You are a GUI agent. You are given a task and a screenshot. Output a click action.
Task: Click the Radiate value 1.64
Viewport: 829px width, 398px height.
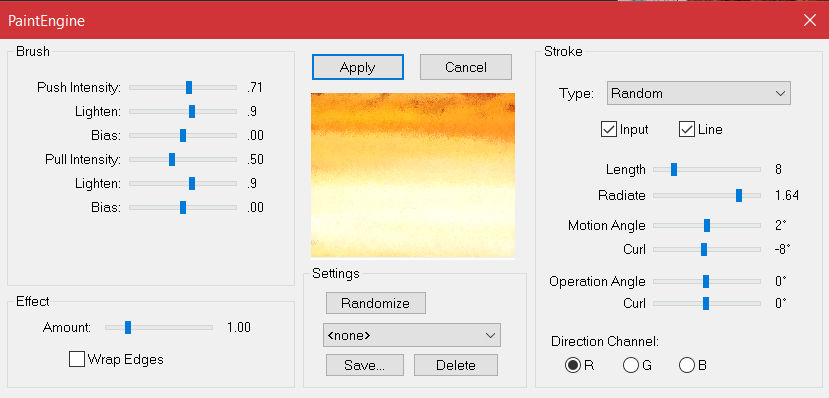point(787,196)
